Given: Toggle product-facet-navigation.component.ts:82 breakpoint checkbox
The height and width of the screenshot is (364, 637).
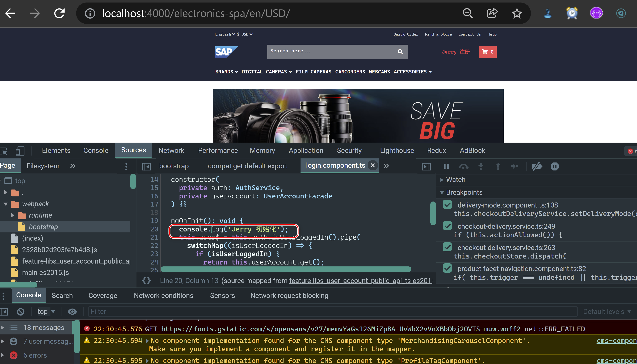Looking at the screenshot, I should 447,268.
